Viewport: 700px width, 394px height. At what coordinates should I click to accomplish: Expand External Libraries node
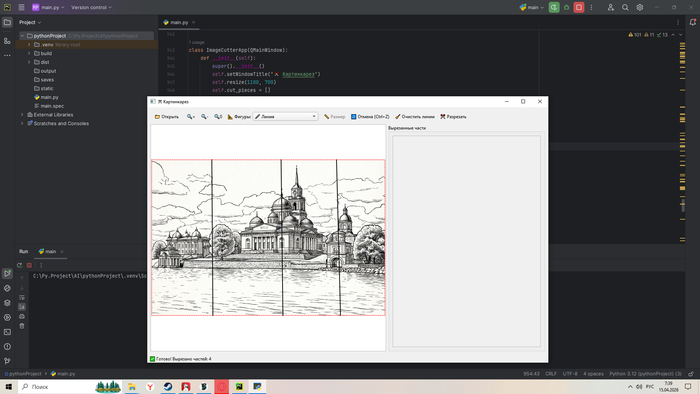click(x=22, y=115)
